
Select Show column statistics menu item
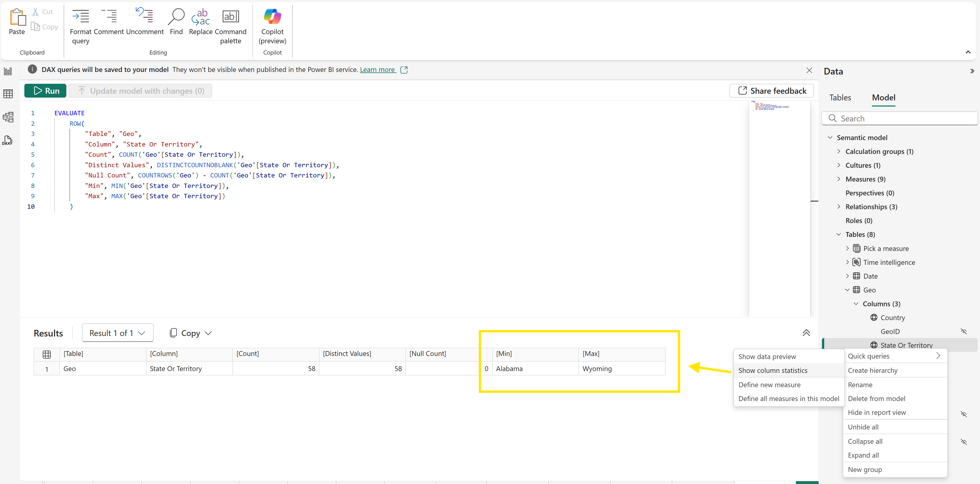click(773, 370)
